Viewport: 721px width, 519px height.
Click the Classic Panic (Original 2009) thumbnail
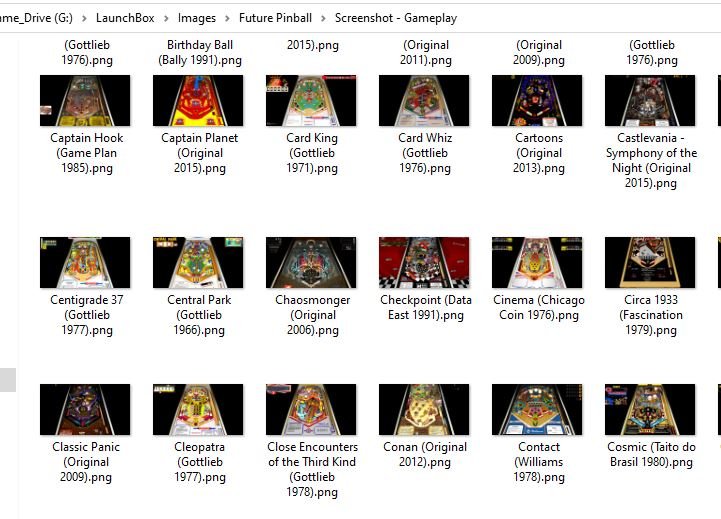[x=85, y=410]
